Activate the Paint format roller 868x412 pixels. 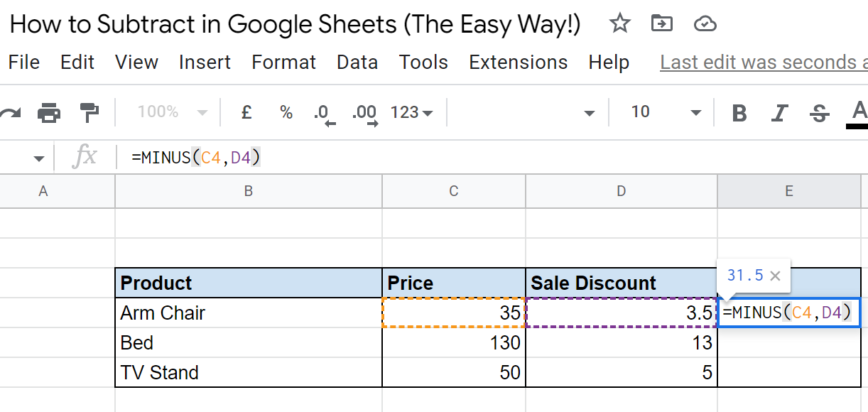pos(89,112)
